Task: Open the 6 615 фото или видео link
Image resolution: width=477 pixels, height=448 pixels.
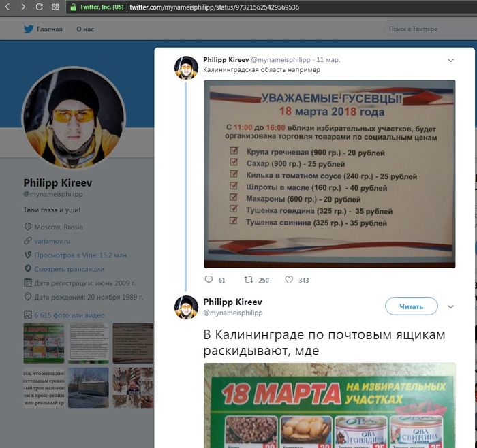Action: point(70,315)
